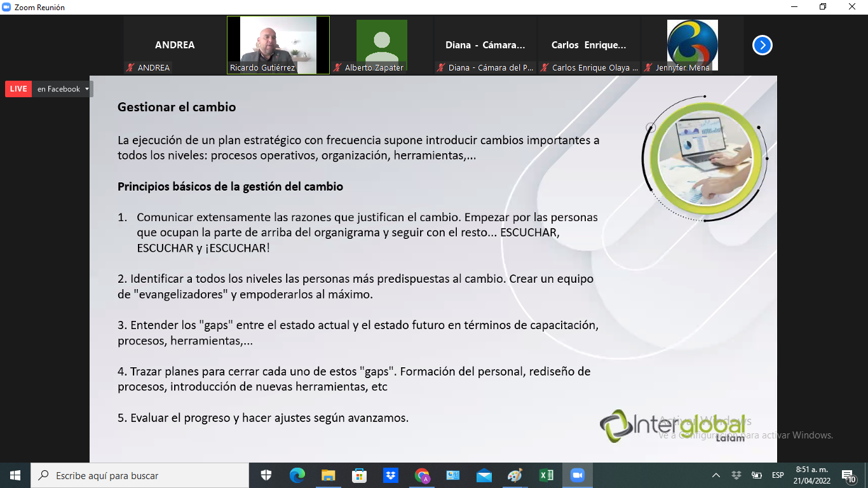Screen dimensions: 868x488
Task: Select Carlos Enrique participant tile
Action: pos(589,45)
